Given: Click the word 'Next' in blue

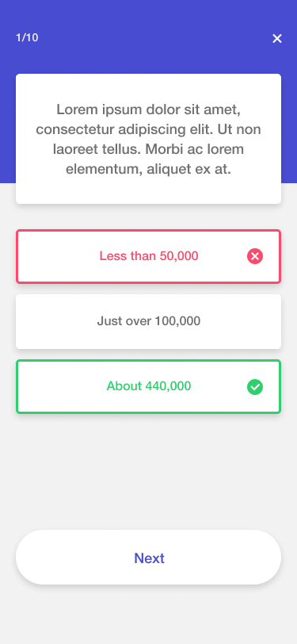Looking at the screenshot, I should tap(150, 558).
